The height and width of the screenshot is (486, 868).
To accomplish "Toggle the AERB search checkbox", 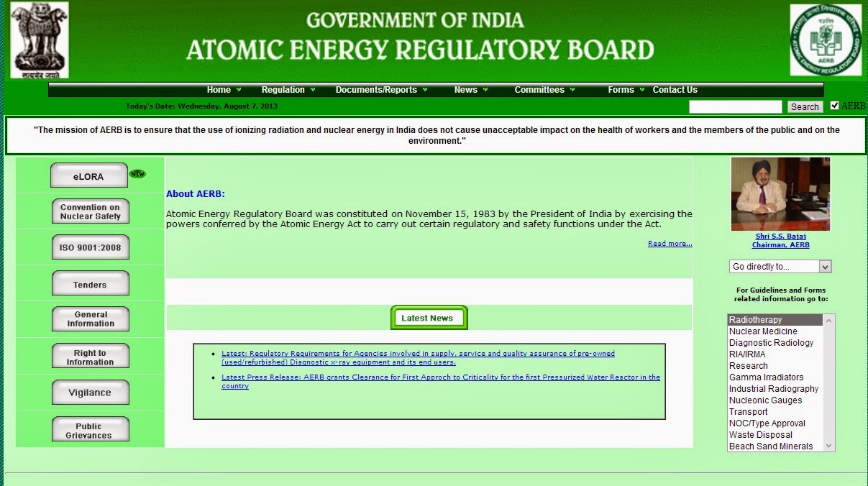I will [834, 106].
